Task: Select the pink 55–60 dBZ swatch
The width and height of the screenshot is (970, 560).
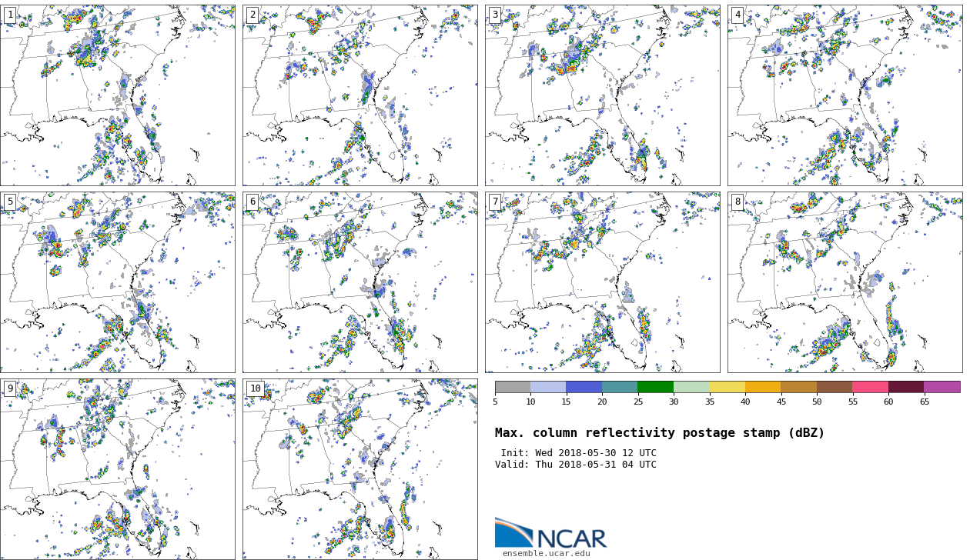Action: (870, 387)
